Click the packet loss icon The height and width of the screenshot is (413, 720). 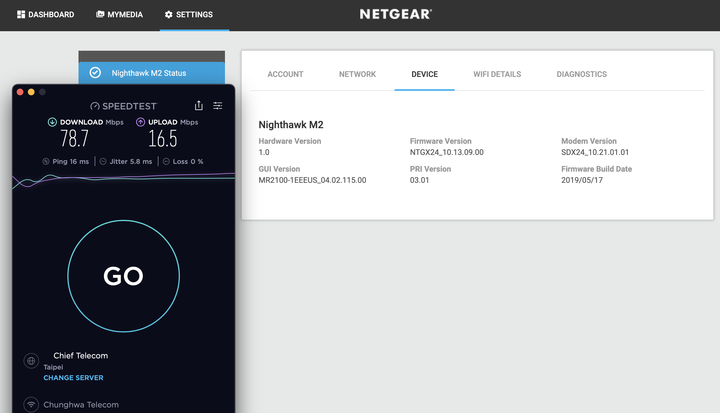(x=166, y=161)
